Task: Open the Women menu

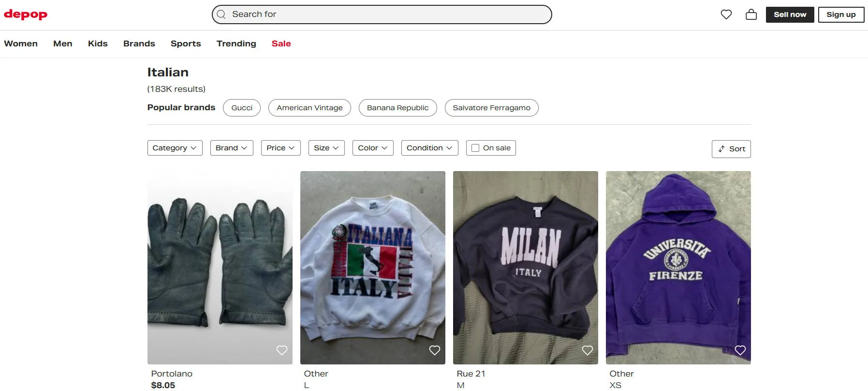Action: point(21,43)
